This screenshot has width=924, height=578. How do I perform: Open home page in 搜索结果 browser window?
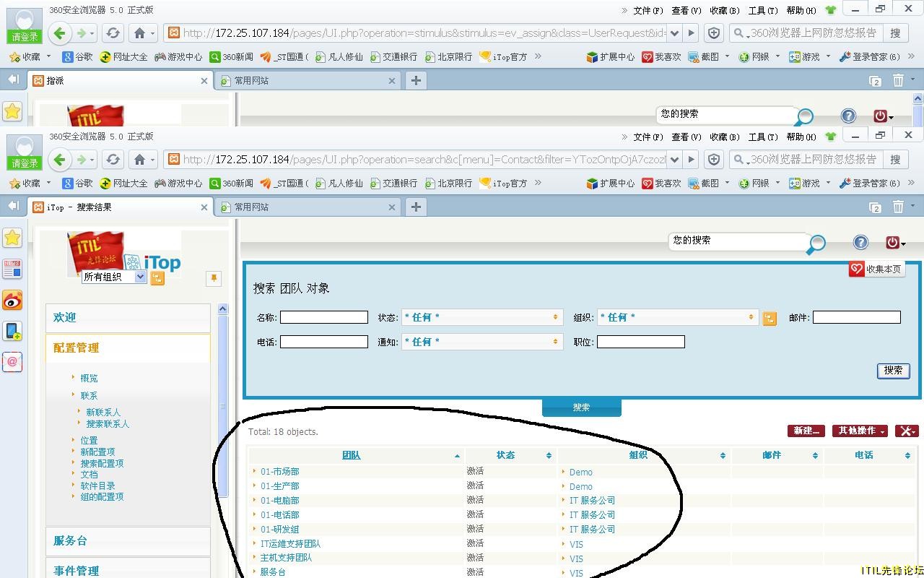coord(140,160)
